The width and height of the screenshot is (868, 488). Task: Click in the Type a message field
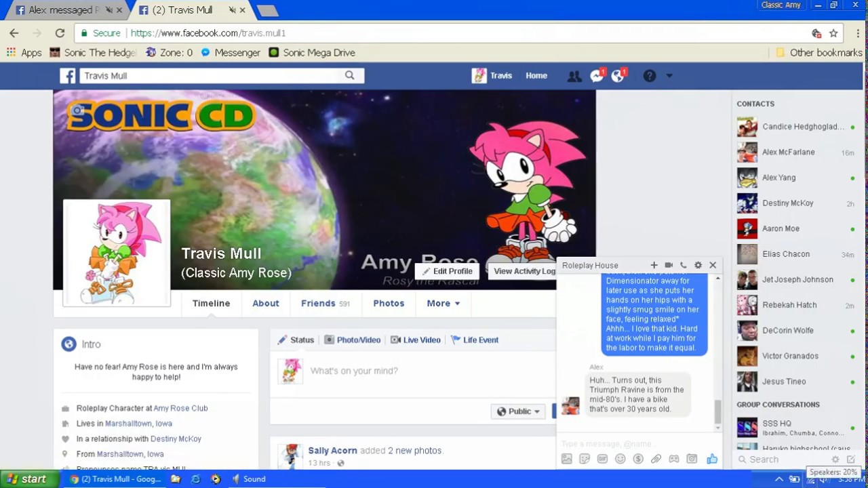click(x=637, y=443)
